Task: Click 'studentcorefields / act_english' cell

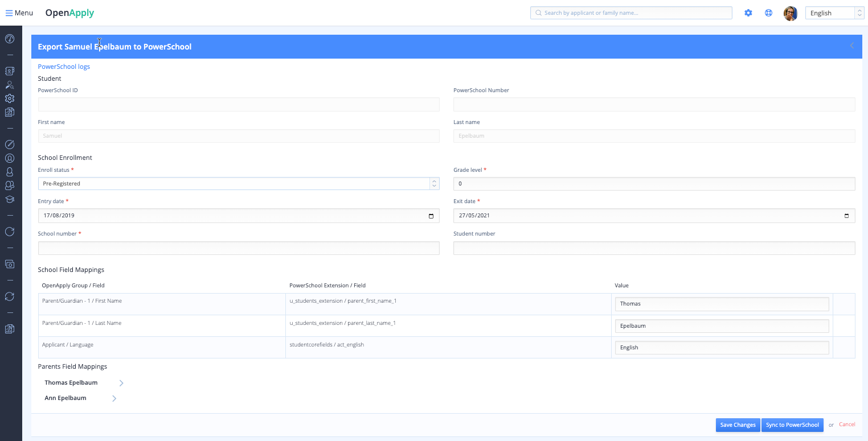Action: (x=448, y=348)
